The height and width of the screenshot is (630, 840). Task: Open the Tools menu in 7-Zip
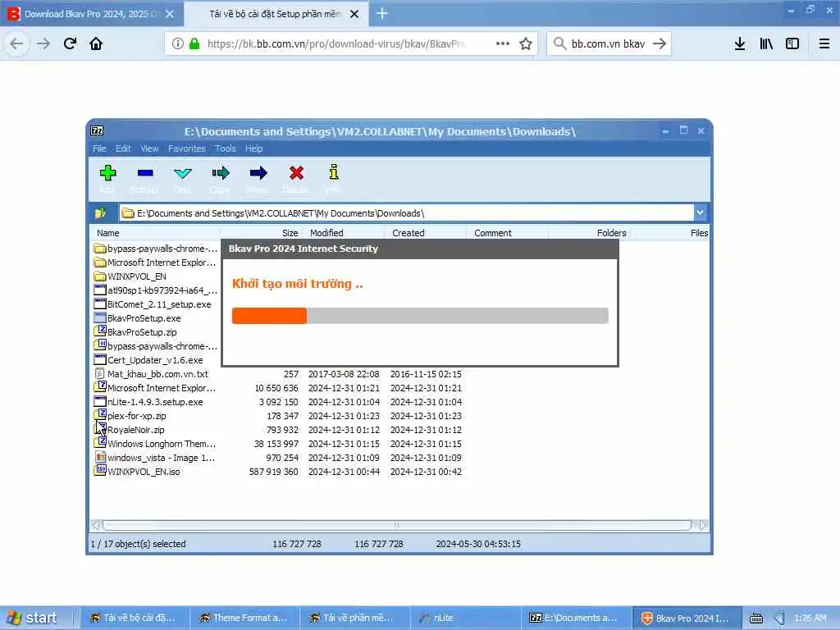226,148
